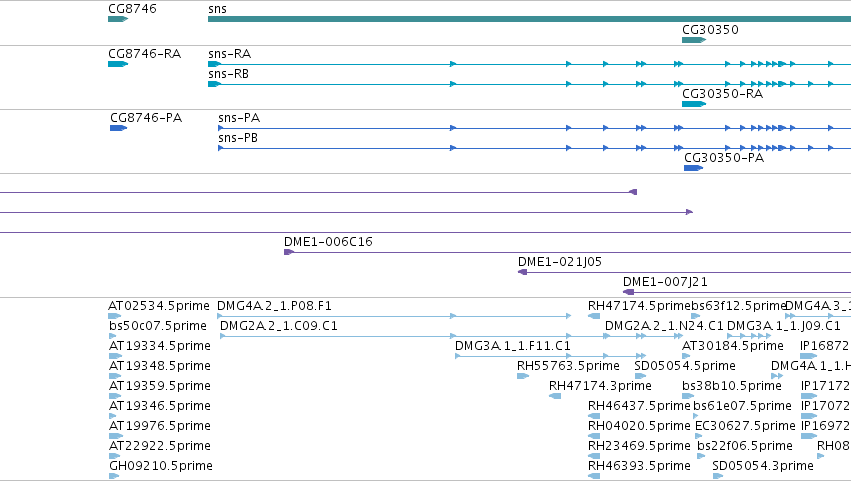Select EST AT19346.5prime
The width and height of the screenshot is (851, 481).
pos(160,406)
